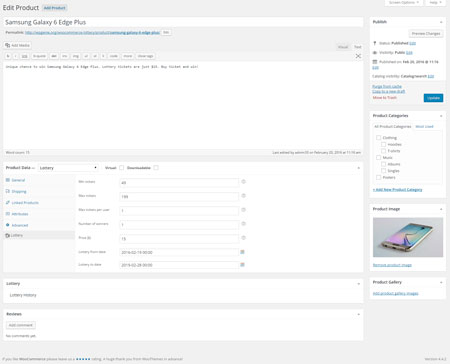Click Add New Product Category link

pos(397,190)
